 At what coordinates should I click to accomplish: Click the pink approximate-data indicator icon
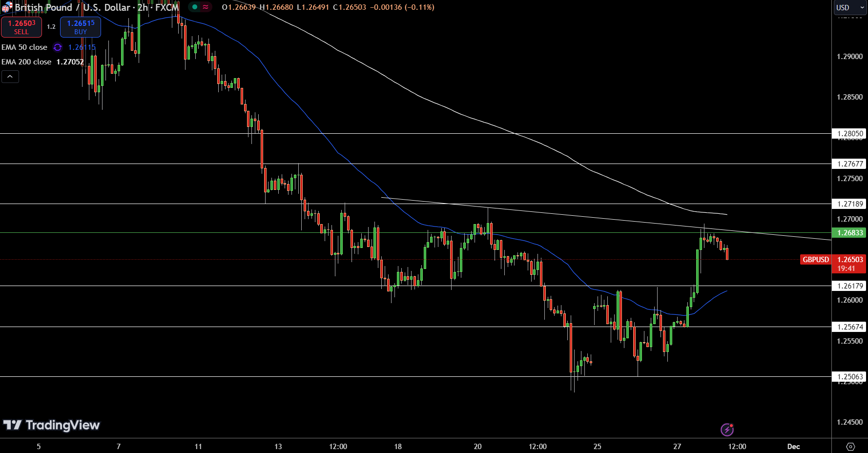(206, 7)
